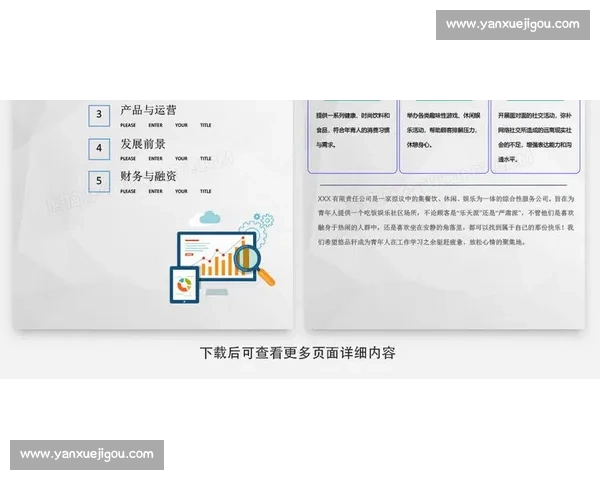600x480 pixels.
Task: Click the magnifying glass illustration
Action: (x=254, y=264)
